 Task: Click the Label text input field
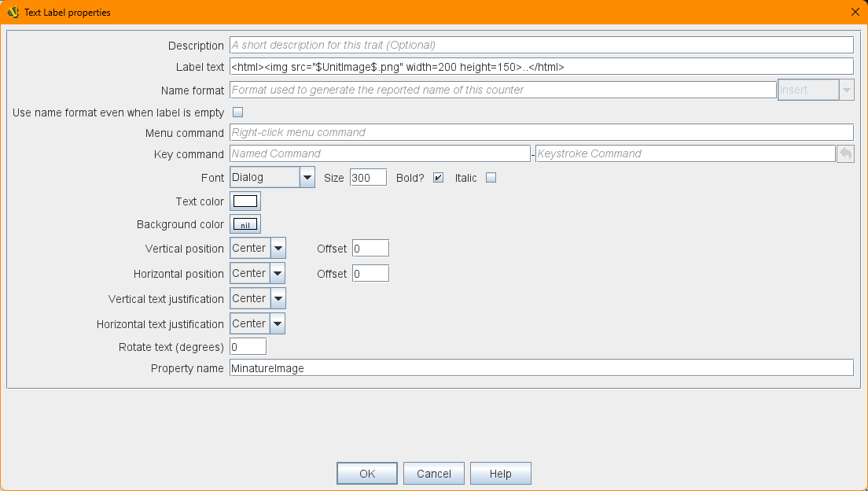[541, 67]
